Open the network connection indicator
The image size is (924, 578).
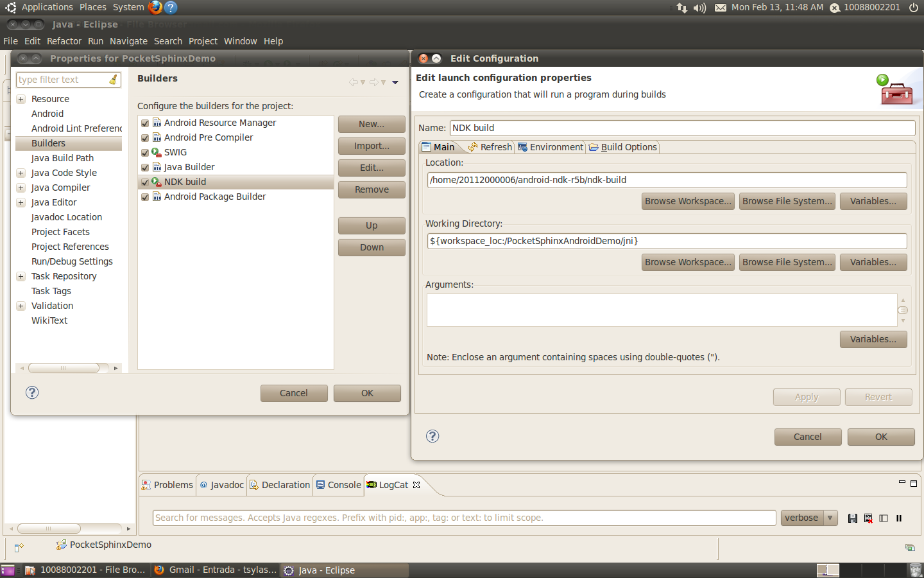pyautogui.click(x=681, y=8)
